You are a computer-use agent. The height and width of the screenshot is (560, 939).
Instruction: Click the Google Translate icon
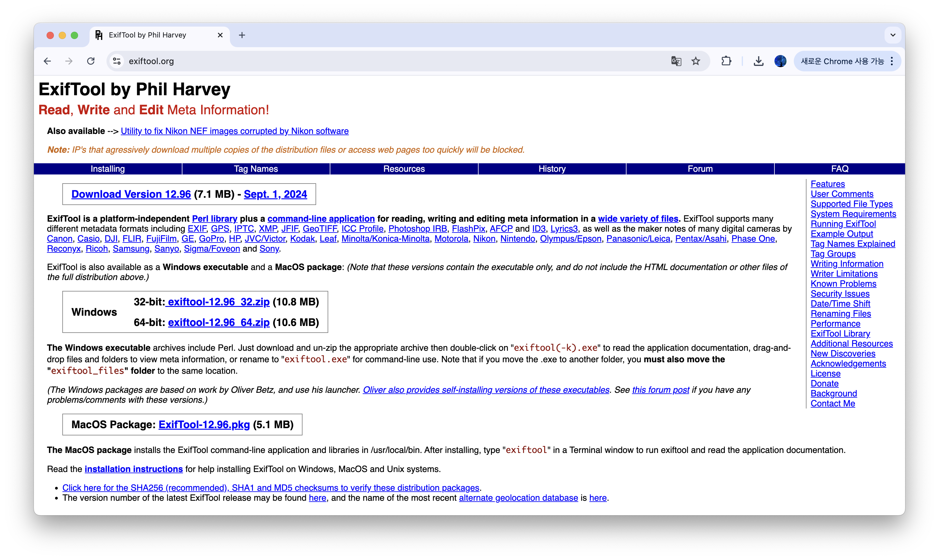click(x=676, y=61)
